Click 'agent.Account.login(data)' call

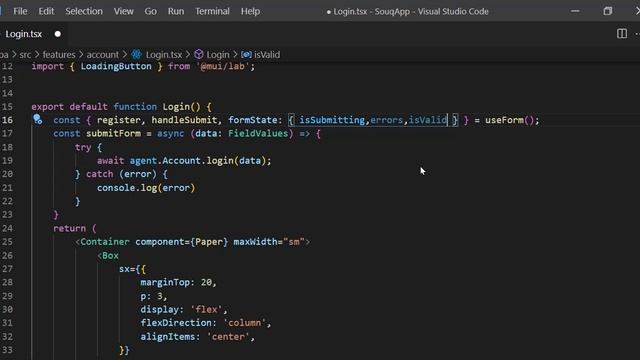(198, 160)
